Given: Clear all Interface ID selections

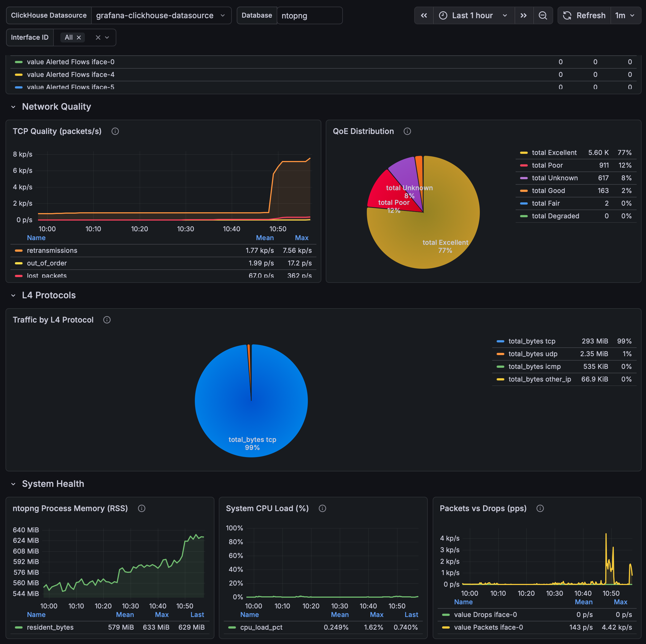Looking at the screenshot, I should 98,37.
